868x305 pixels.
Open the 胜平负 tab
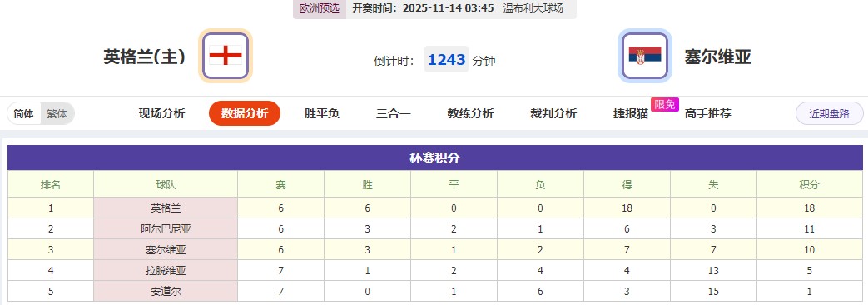(321, 113)
